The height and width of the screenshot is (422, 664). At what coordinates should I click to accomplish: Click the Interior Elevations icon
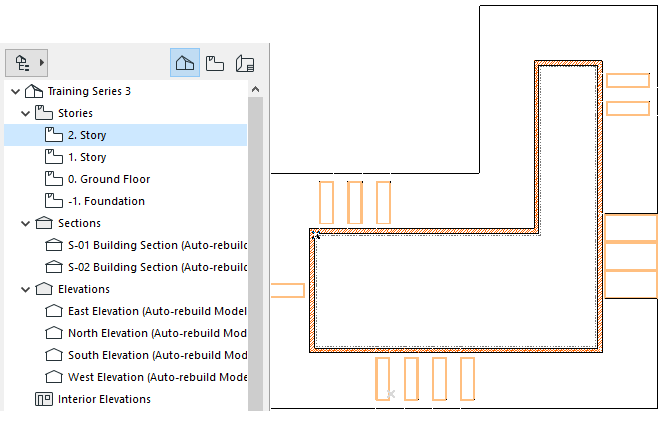[44, 399]
